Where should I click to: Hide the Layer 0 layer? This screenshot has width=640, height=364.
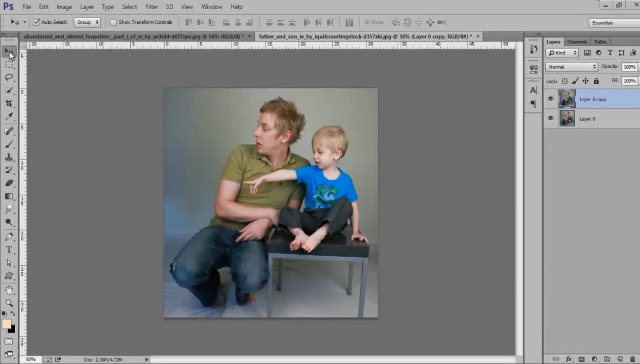coord(550,118)
